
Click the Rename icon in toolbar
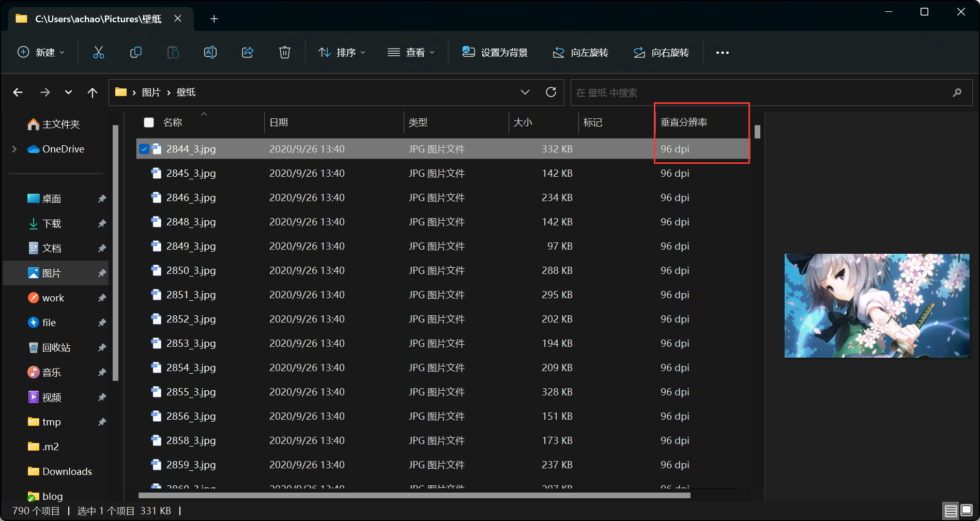coord(210,52)
